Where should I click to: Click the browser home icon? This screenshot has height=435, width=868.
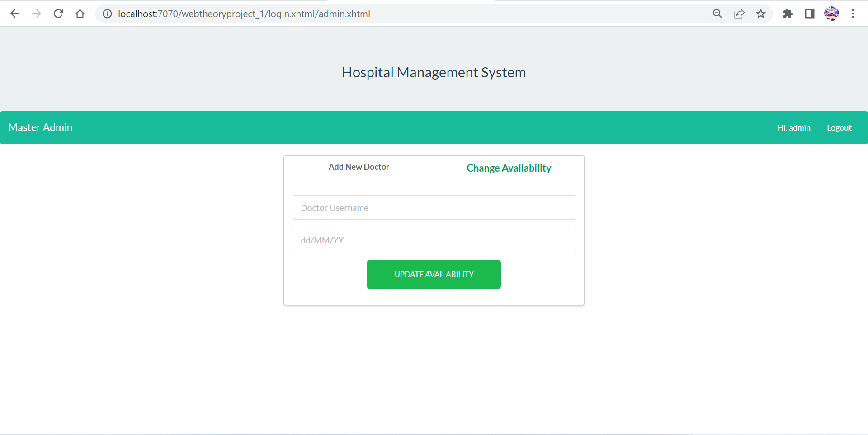[80, 14]
